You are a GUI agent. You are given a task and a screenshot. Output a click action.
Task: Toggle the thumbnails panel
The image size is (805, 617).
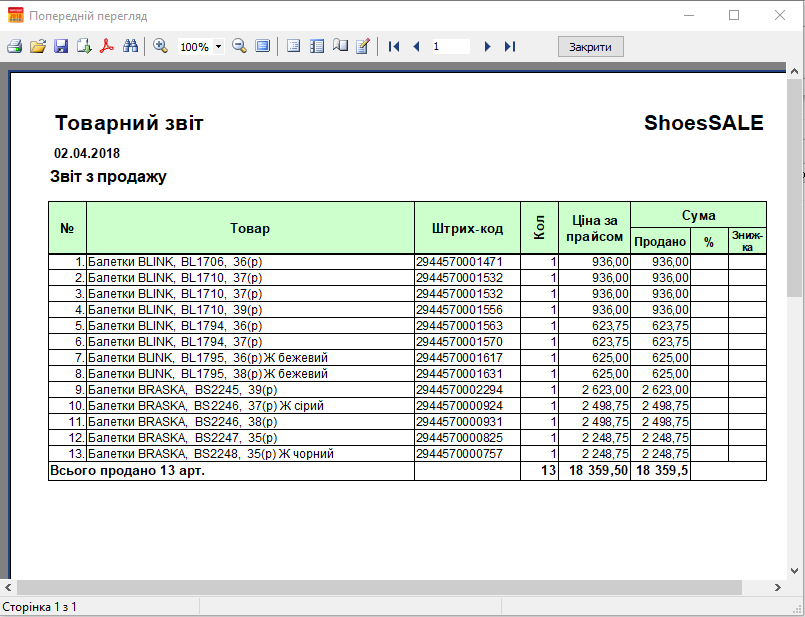(x=317, y=47)
